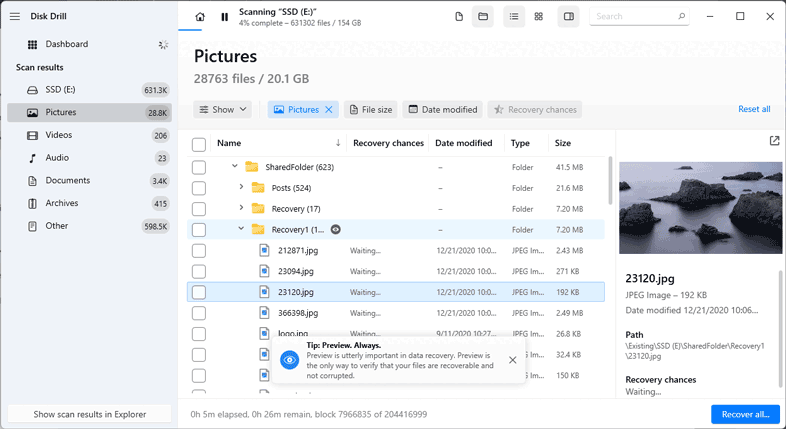Collapse the Recovery1 folder
Image resolution: width=786 pixels, height=429 pixels.
pos(242,229)
